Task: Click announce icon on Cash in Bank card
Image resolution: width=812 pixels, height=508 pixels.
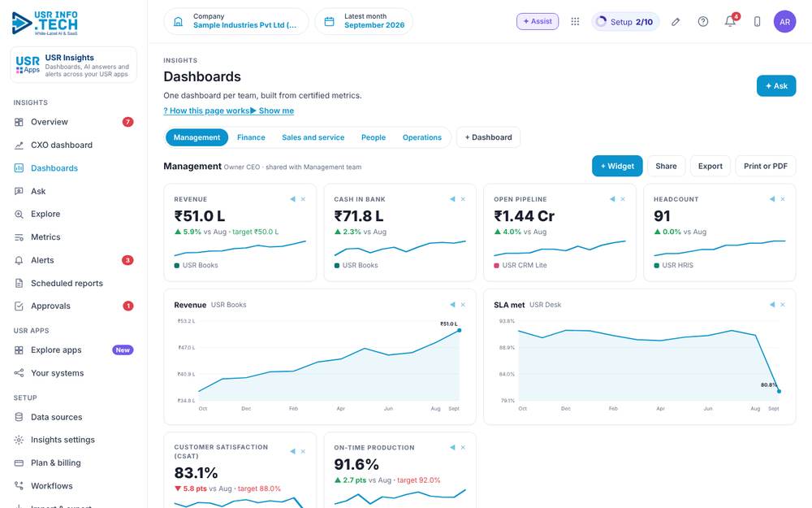Action: coord(452,199)
